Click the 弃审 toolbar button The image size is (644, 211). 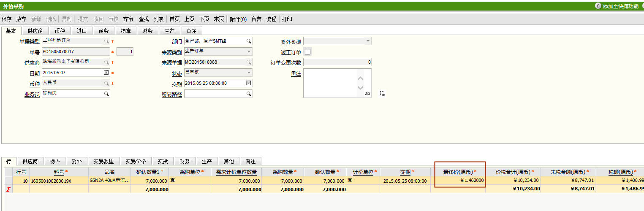coord(128,19)
